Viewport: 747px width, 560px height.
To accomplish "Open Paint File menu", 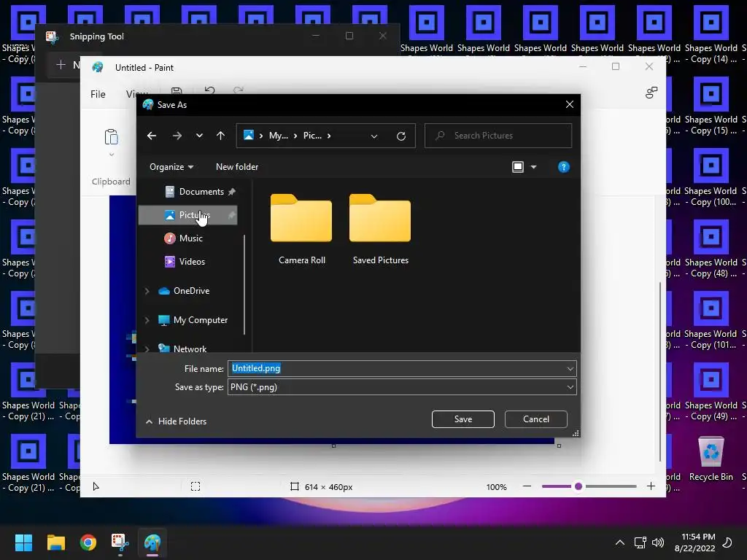I will (98, 94).
